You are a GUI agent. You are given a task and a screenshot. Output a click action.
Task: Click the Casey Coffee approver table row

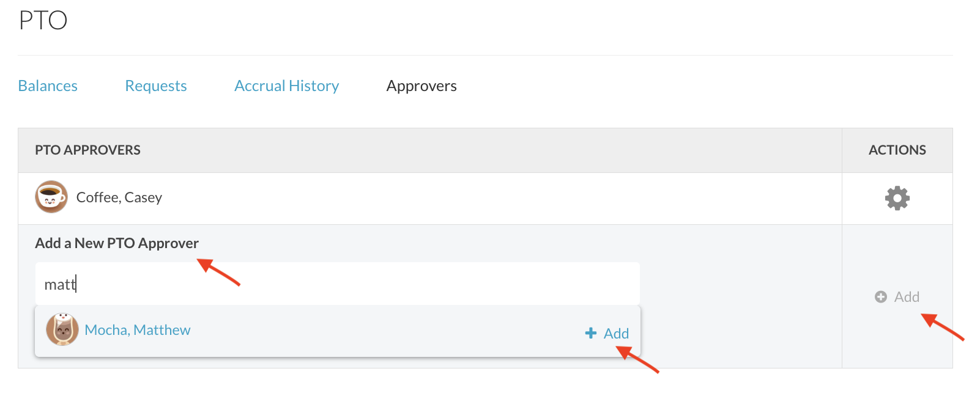[x=485, y=199]
